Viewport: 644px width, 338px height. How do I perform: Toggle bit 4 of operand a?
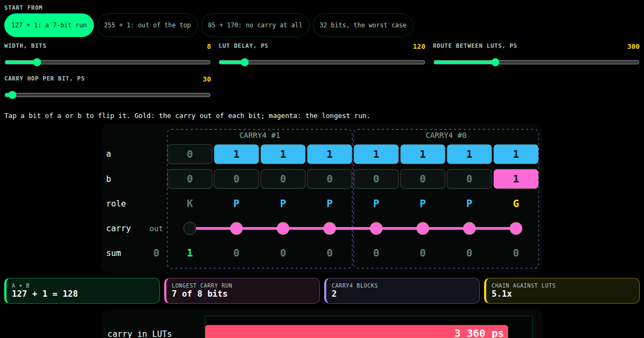[x=330, y=154]
